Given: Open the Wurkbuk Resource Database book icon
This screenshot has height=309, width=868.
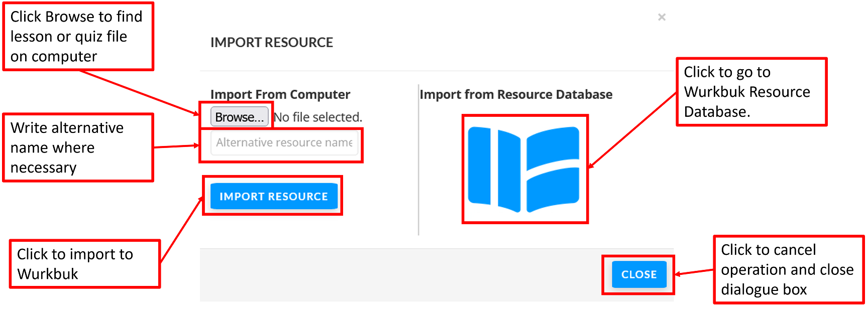Looking at the screenshot, I should coord(524,169).
